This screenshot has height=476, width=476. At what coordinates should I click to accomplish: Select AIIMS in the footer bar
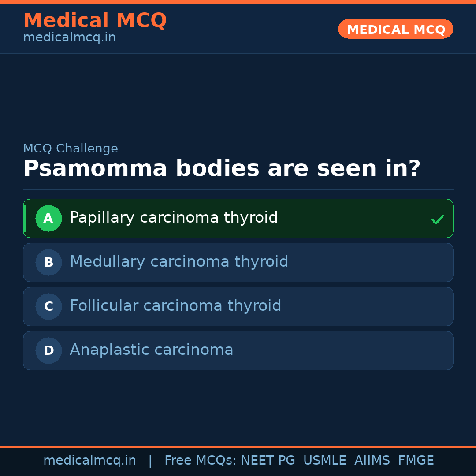click(372, 461)
